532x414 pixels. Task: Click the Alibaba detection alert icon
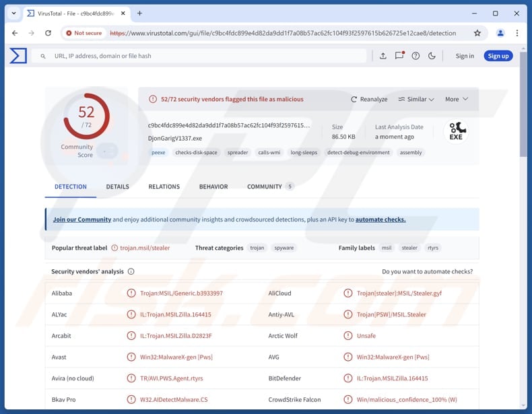[x=131, y=293]
